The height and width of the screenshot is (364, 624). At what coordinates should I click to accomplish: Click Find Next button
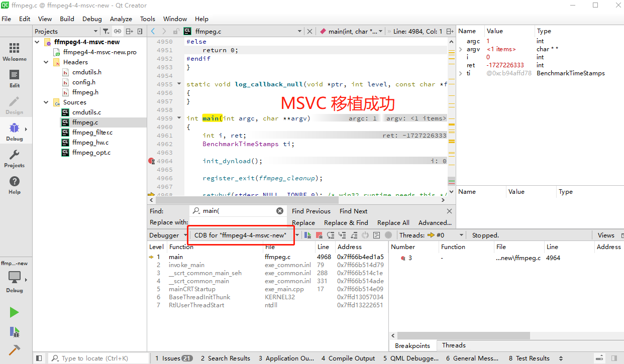[353, 211]
